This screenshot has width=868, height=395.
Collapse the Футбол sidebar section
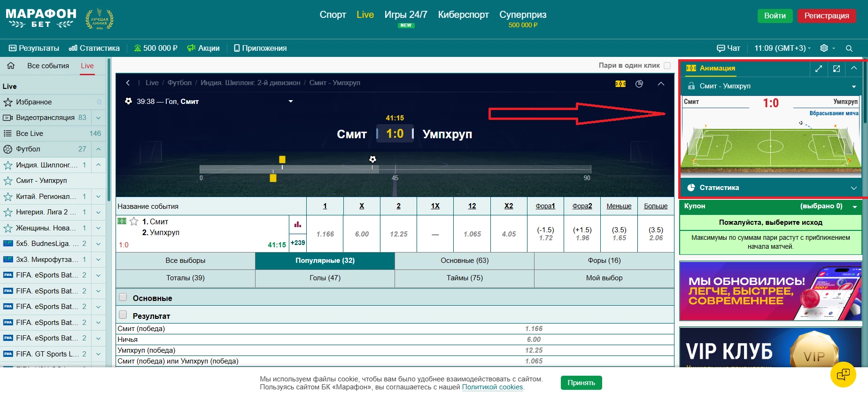[x=98, y=149]
